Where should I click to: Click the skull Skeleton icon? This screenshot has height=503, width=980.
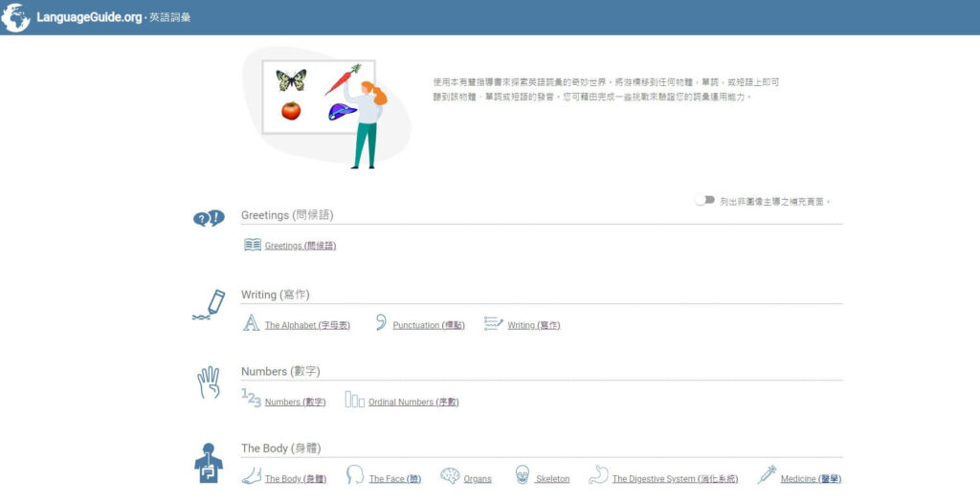pyautogui.click(x=522, y=475)
